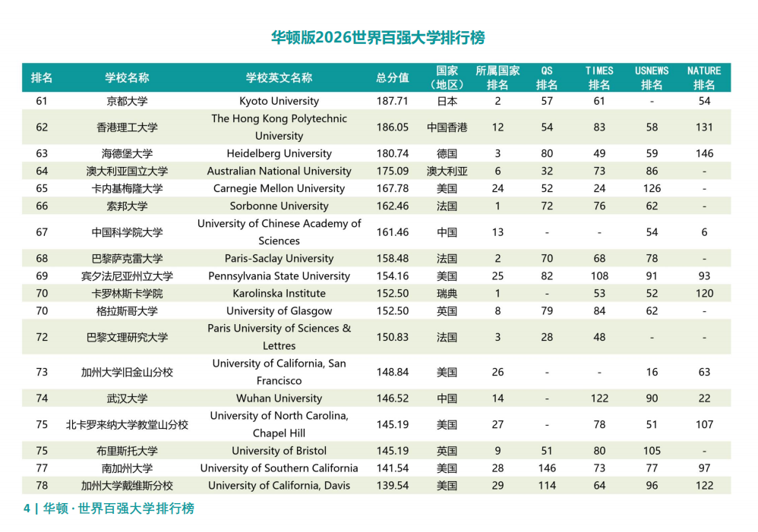Image resolution: width=758 pixels, height=532 pixels.
Task: Click the score 148.84 cell
Action: pyautogui.click(x=392, y=372)
